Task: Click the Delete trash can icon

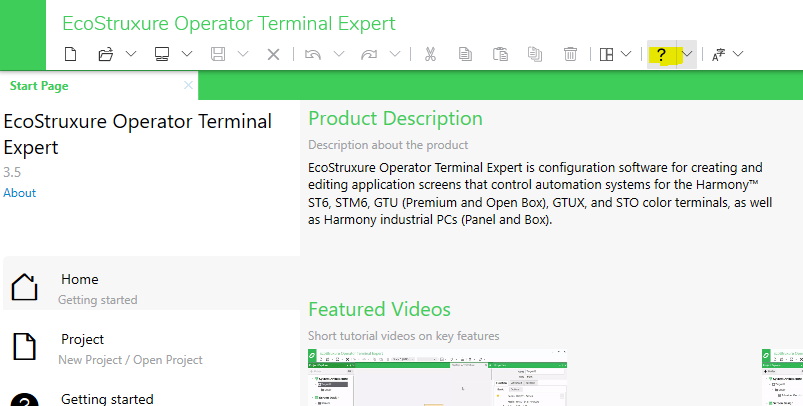Action: click(x=570, y=54)
